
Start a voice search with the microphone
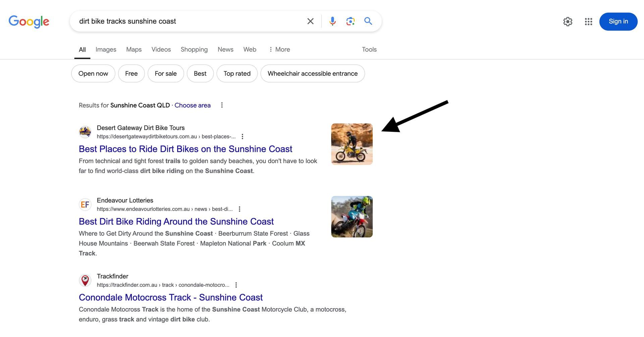click(332, 21)
